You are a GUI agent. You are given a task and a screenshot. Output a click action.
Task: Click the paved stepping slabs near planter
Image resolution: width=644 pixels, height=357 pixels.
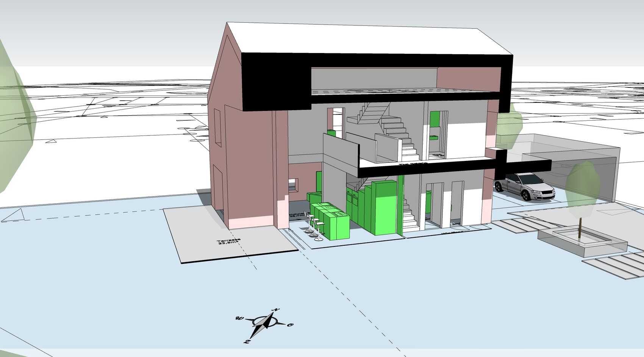614,264
